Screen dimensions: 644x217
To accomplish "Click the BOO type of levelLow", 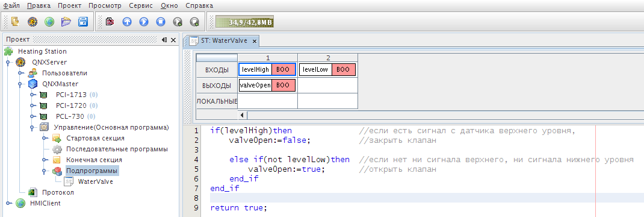I will [343, 69].
